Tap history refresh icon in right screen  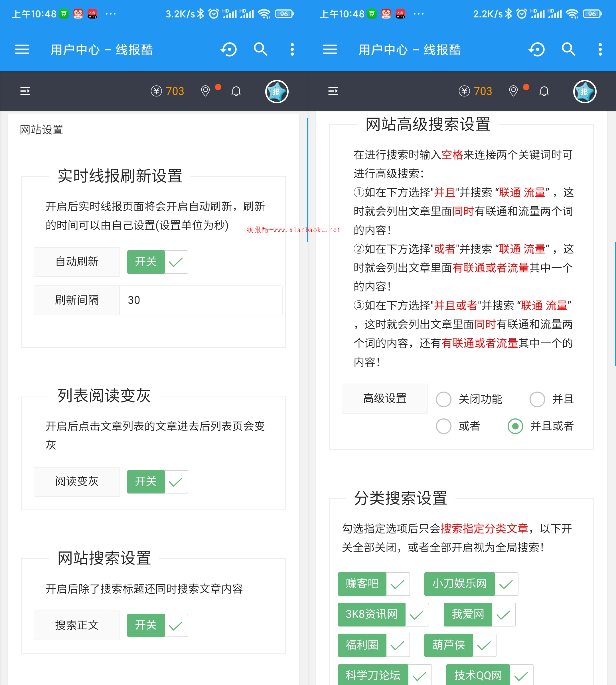pyautogui.click(x=537, y=50)
